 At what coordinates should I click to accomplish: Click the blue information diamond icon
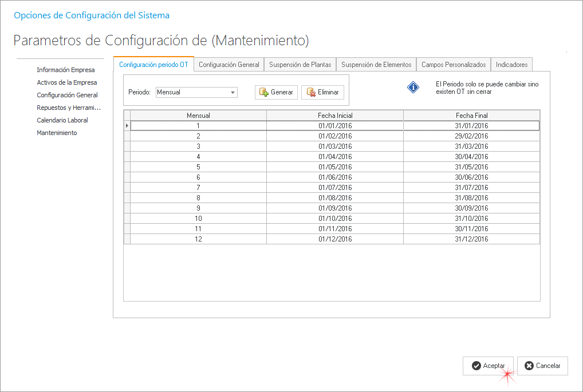413,88
